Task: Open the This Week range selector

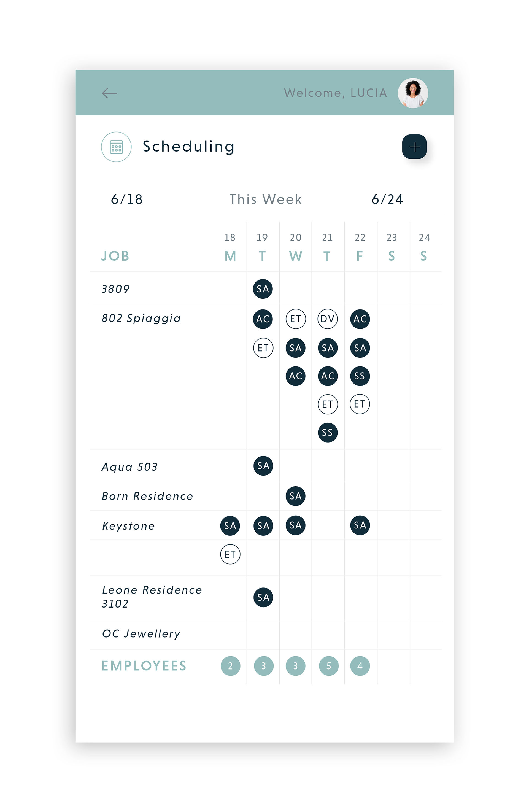Action: click(265, 199)
